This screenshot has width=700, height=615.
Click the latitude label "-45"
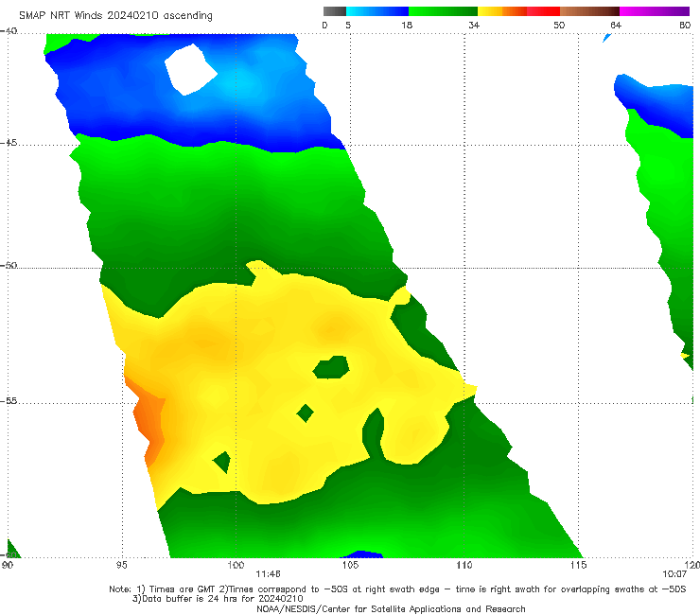tap(9, 143)
